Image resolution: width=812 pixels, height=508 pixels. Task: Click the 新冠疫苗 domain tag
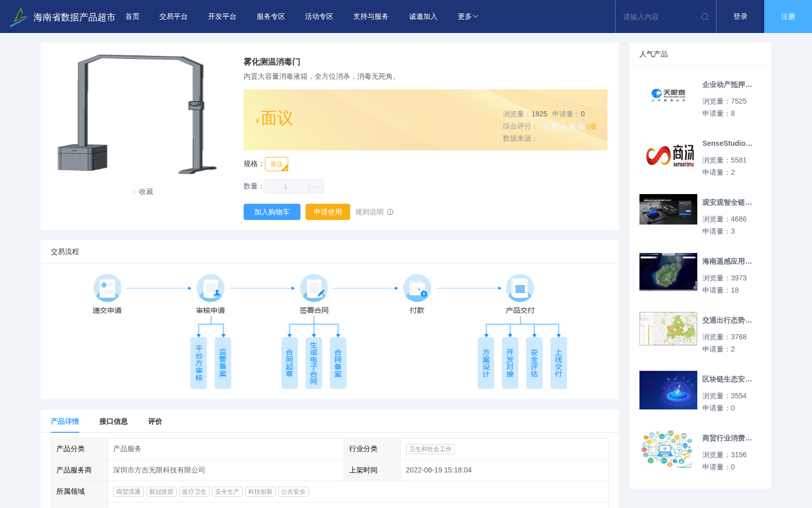[161, 492]
